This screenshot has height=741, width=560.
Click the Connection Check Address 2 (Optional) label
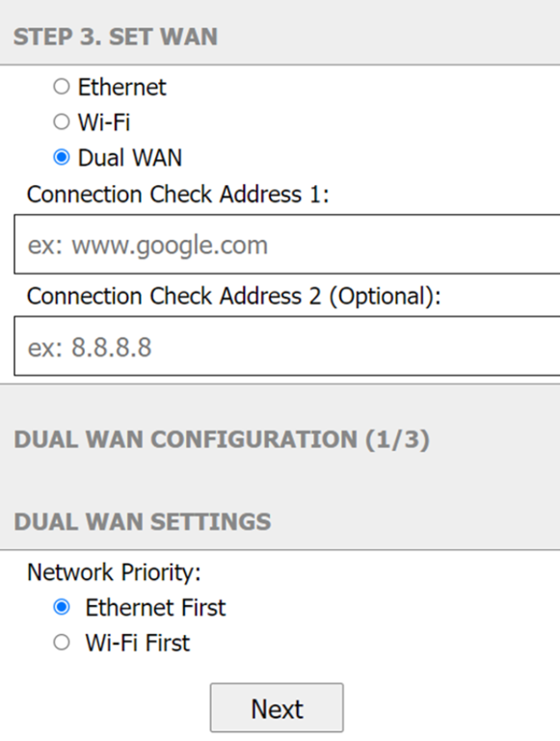click(x=234, y=297)
